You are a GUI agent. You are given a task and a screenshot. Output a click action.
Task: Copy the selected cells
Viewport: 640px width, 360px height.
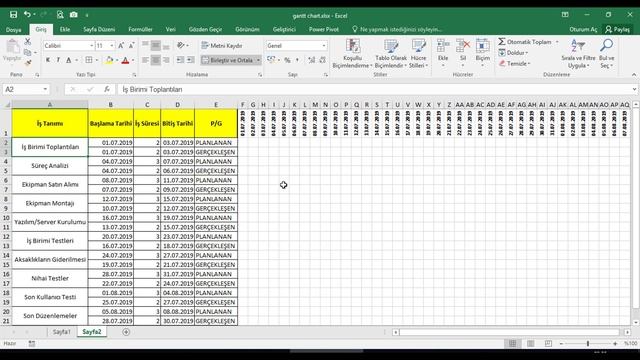[28, 52]
